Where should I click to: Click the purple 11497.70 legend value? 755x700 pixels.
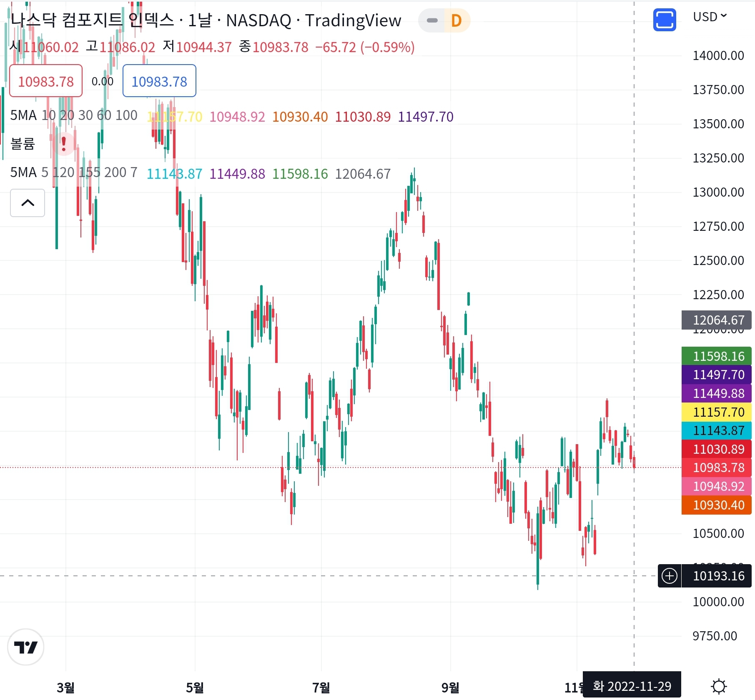[x=426, y=116]
